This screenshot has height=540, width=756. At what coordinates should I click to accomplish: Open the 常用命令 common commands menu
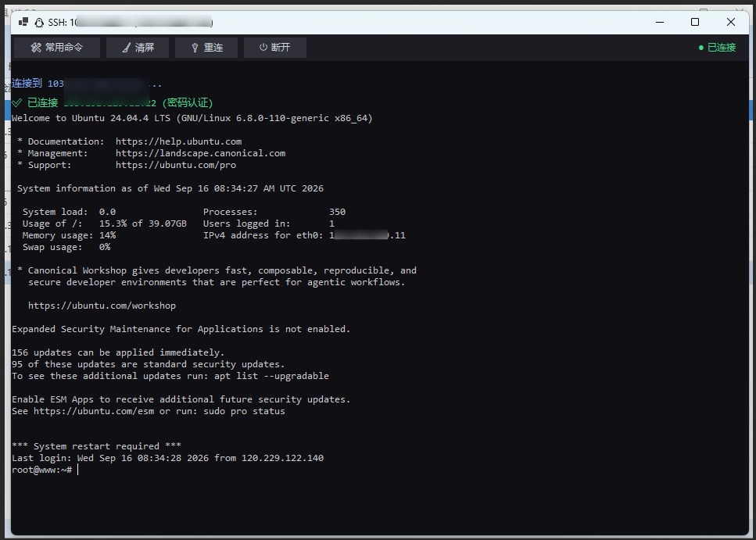point(57,47)
